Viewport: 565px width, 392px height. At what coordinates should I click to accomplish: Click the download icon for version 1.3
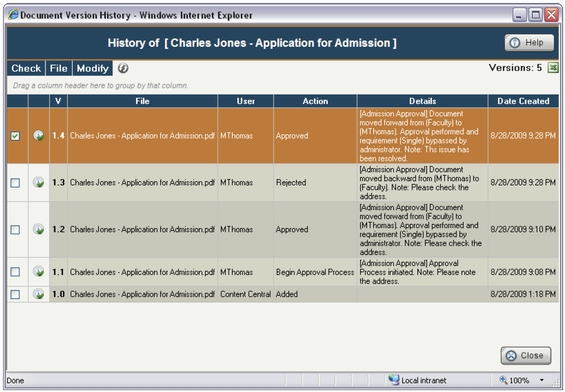pyautogui.click(x=39, y=182)
